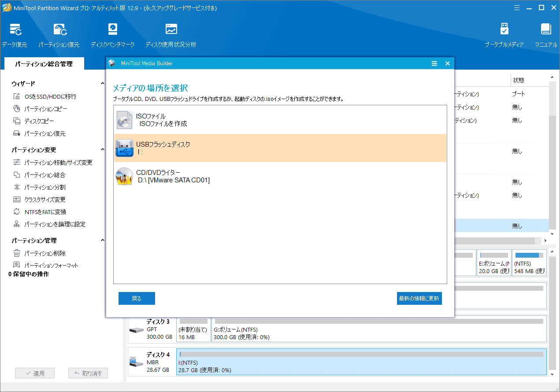Click the 適用 button
This screenshot has height=392, width=560.
(35, 373)
